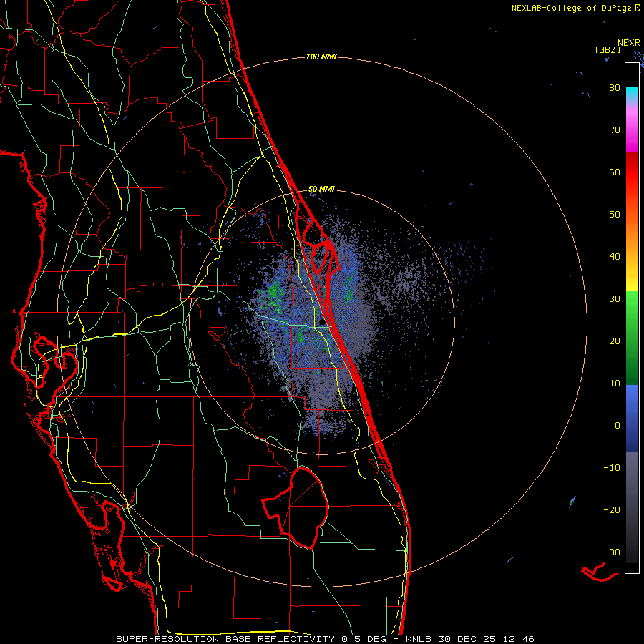Click the NEXR label above the scale
Screen dimensions: 644x644
pos(629,43)
